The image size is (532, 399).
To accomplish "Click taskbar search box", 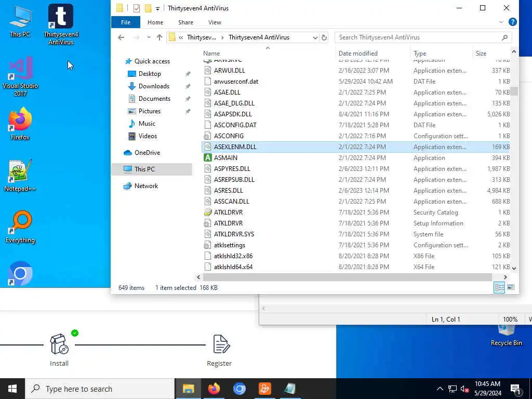I will click(x=100, y=389).
